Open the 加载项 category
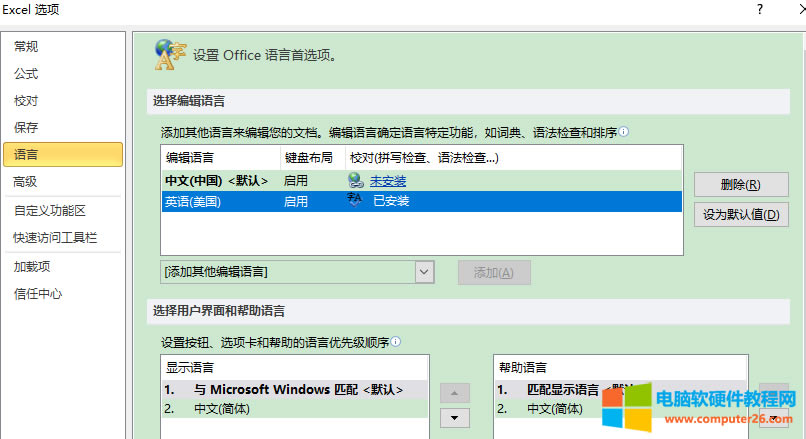806x439 pixels. 32,266
